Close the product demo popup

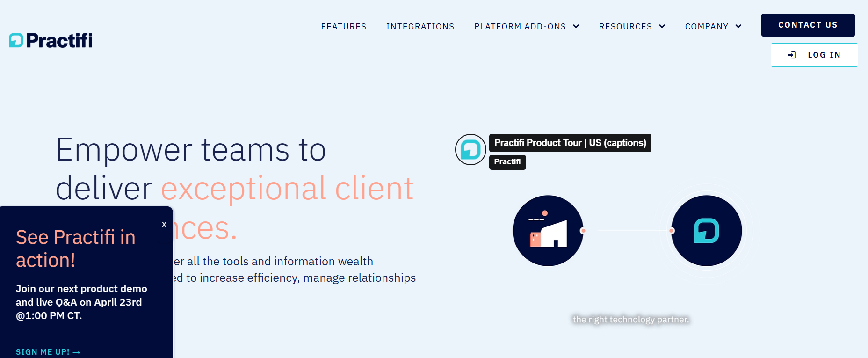[164, 225]
